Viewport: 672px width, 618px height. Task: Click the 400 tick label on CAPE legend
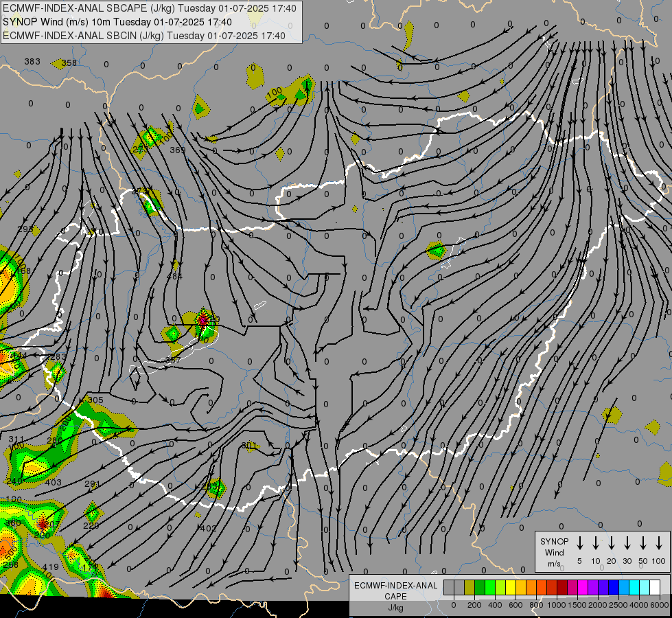[495, 605]
